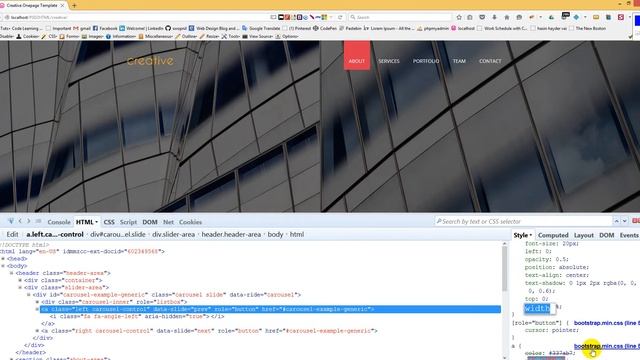This screenshot has height=360, width=640.
Task: Collapse the div class slider-area node
Action: [20, 287]
